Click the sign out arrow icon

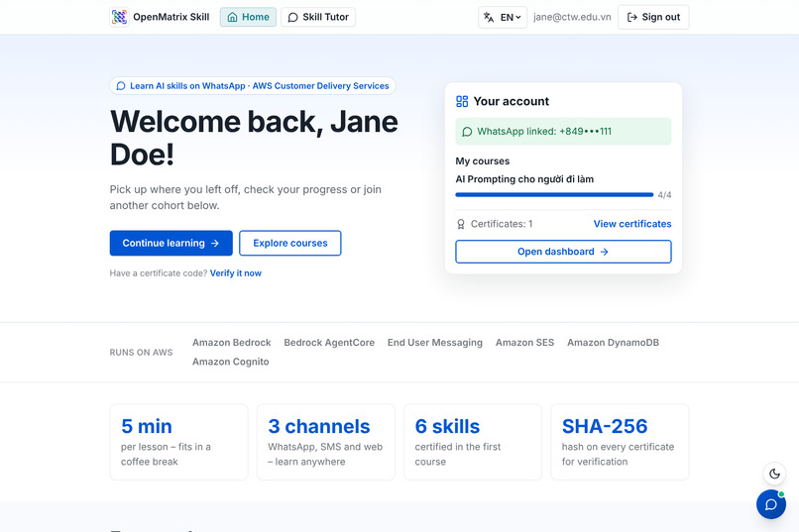pos(631,17)
